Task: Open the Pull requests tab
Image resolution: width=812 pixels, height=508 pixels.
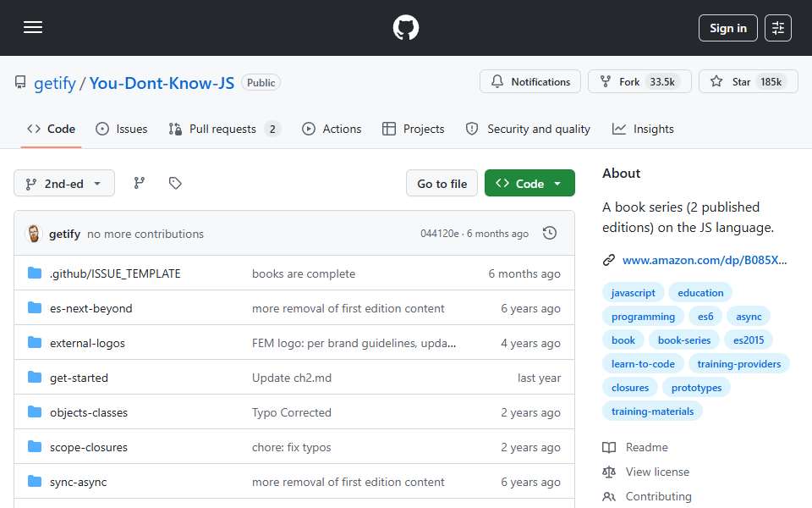Action: pyautogui.click(x=224, y=129)
